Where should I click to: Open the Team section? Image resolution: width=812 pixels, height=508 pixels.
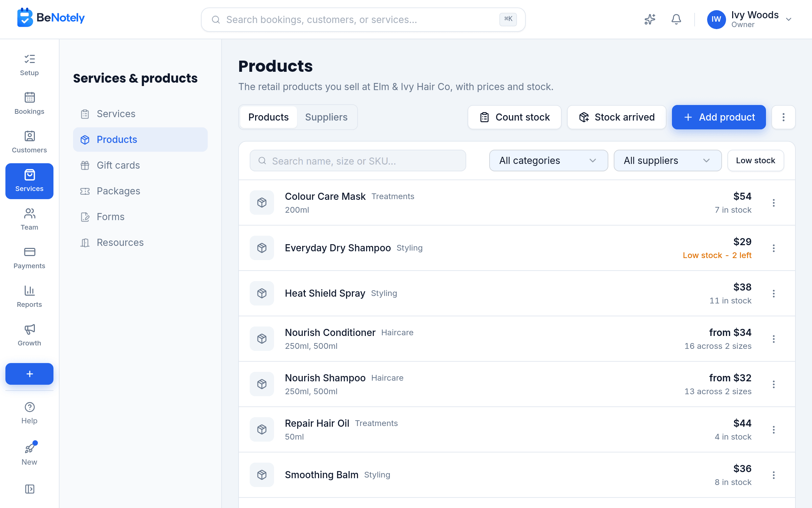click(x=29, y=220)
